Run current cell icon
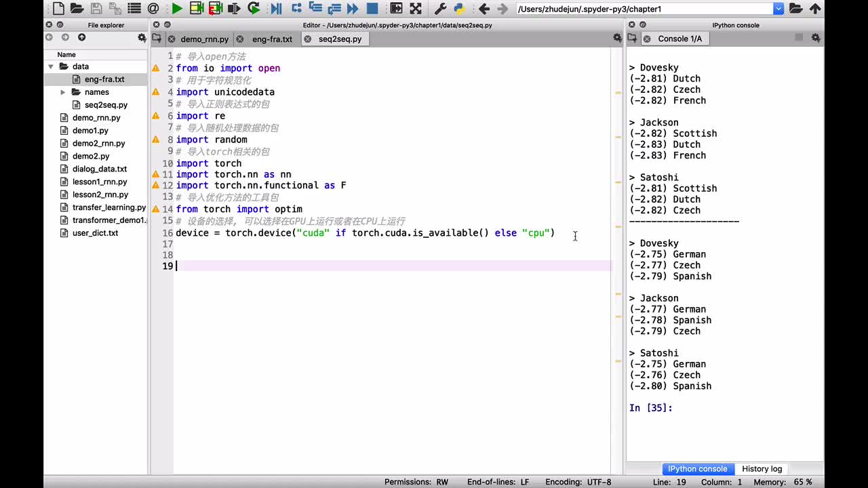Viewport: 868px width, 488px height. pyautogui.click(x=197, y=9)
